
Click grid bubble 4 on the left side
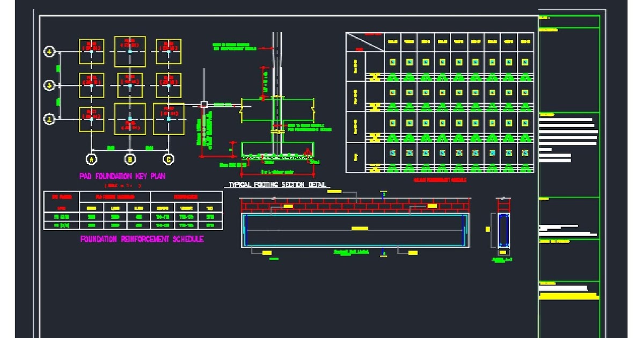(50, 52)
